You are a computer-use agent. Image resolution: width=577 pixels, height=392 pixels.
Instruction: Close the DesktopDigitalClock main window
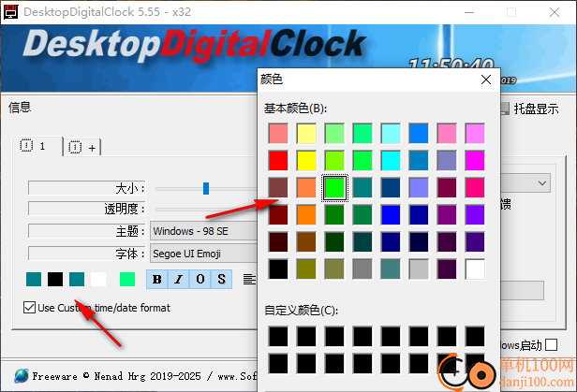(x=555, y=12)
